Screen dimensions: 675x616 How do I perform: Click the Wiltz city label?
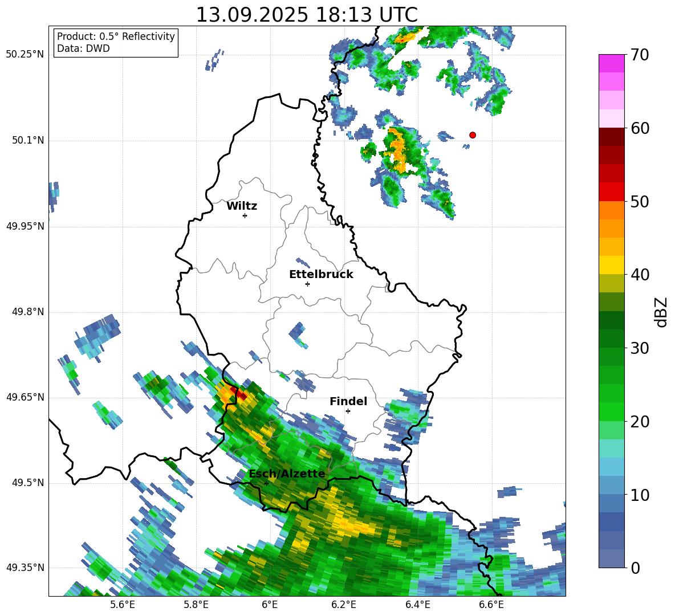(x=242, y=206)
